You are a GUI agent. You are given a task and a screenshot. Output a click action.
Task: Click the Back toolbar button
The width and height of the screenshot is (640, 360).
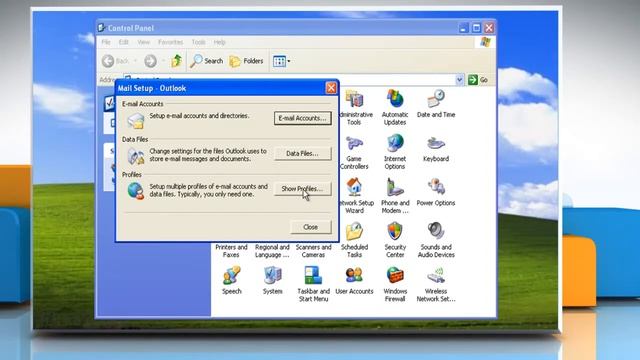click(x=116, y=61)
